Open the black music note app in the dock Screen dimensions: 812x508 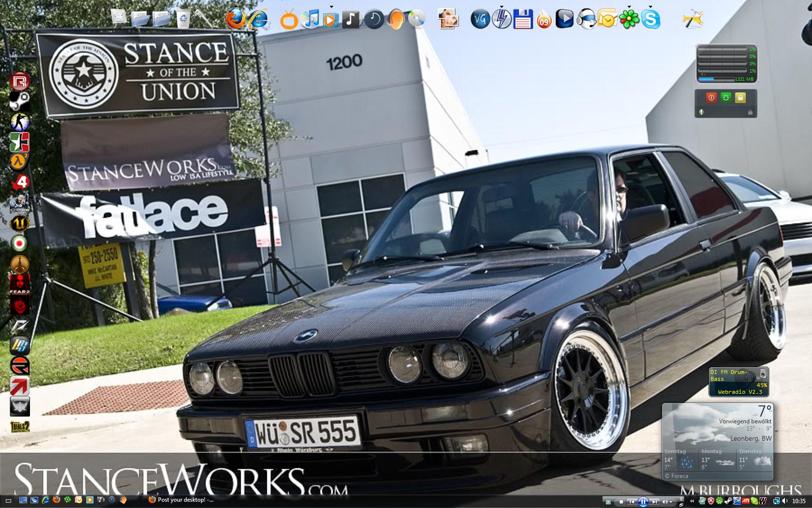(351, 19)
